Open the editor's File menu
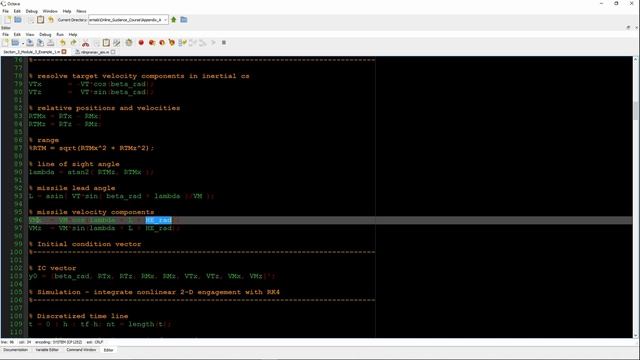Screen dimensions: 640x360 (x=5, y=35)
